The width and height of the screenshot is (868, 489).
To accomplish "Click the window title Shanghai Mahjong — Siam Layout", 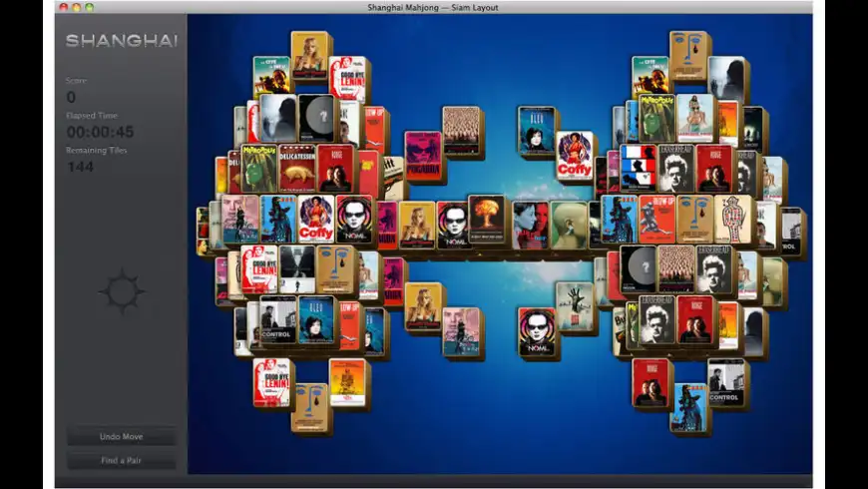I will click(x=433, y=7).
